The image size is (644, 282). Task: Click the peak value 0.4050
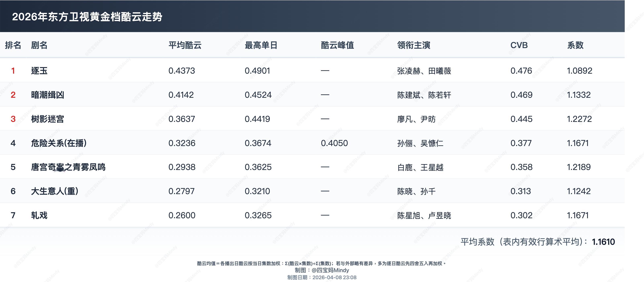point(334,143)
